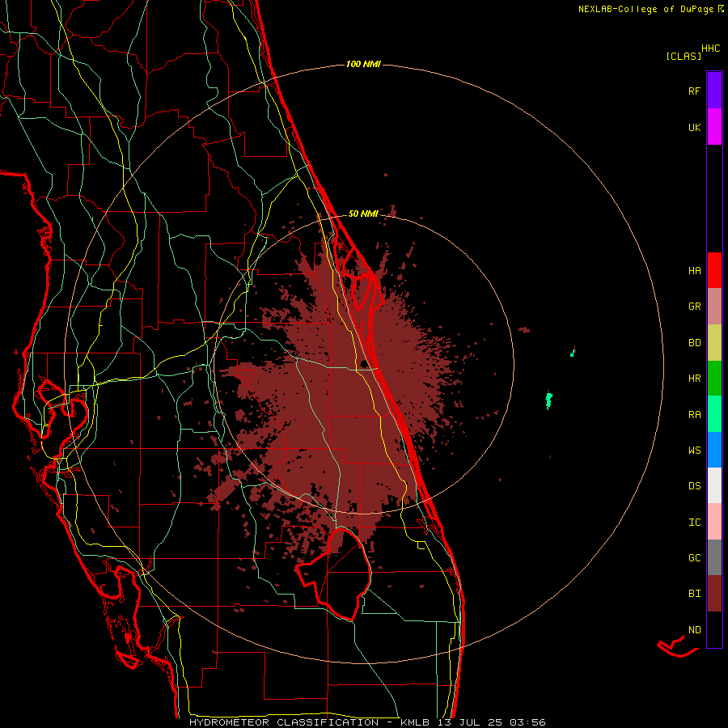Viewport: 728px width, 728px height.
Task: Click the 100 NMI range ring label
Action: pyautogui.click(x=363, y=64)
